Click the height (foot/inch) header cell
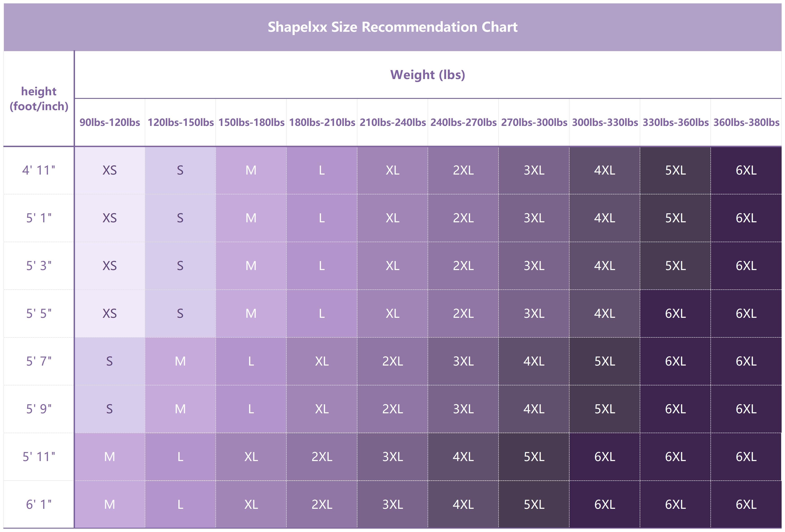 point(39,99)
